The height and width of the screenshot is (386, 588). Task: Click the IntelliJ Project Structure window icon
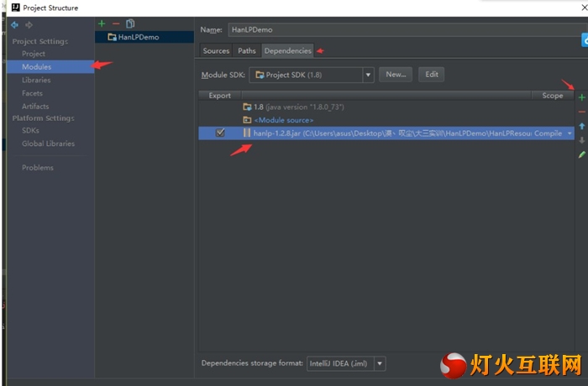click(15, 8)
